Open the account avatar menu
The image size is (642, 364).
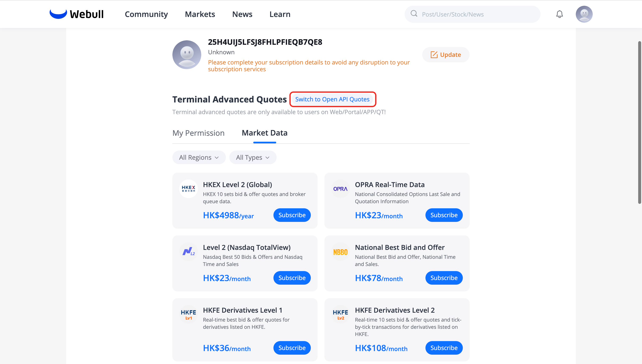584,14
